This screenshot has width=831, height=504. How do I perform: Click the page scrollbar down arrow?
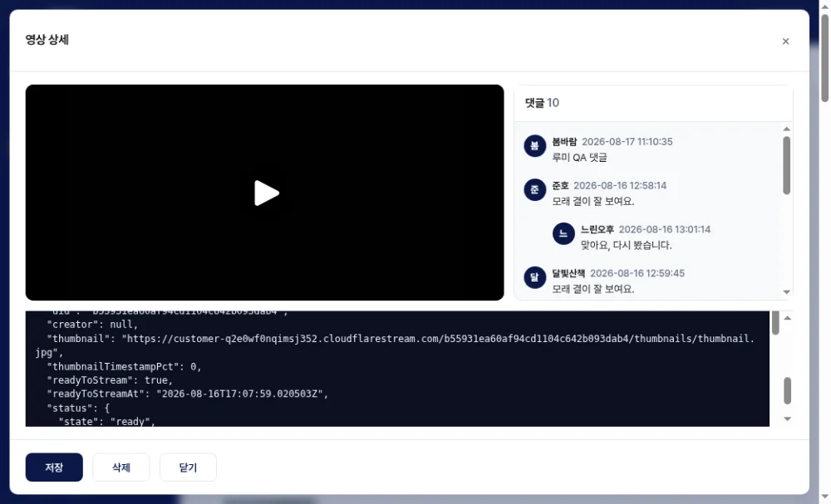tap(825, 497)
